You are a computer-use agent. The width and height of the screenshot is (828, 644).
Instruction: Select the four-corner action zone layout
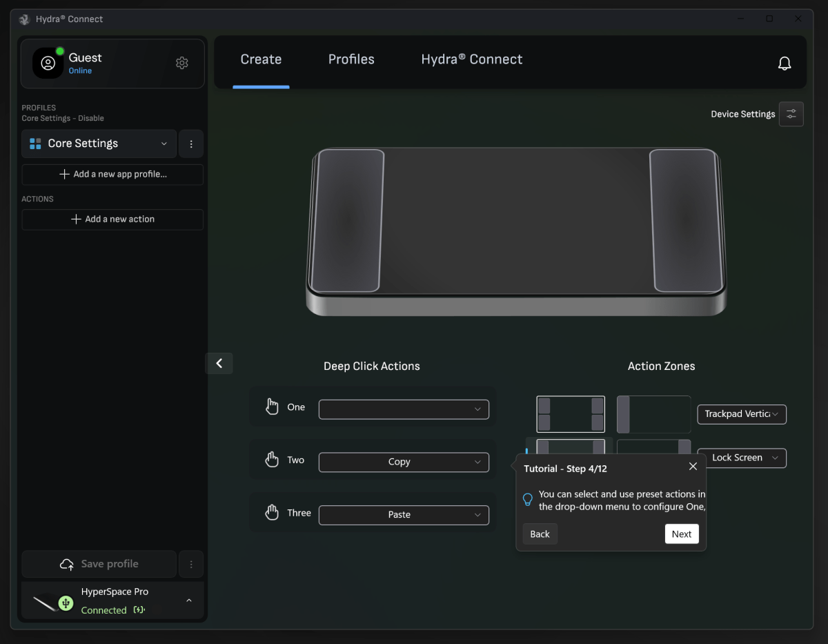click(571, 414)
